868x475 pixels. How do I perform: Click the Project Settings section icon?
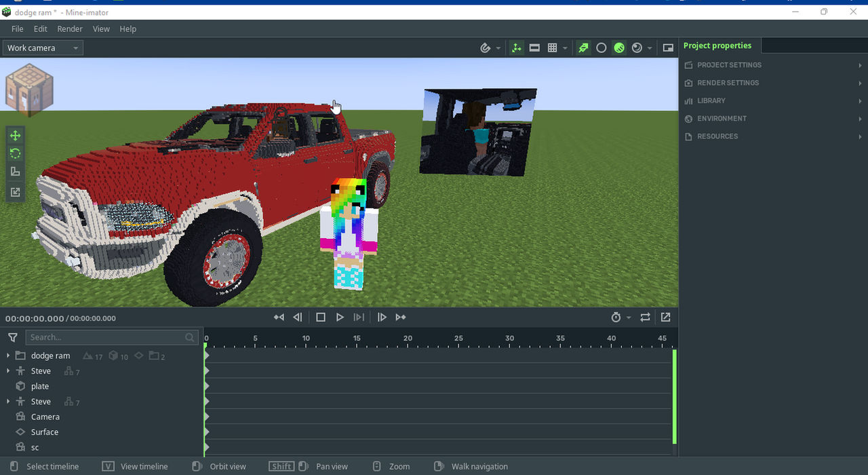pyautogui.click(x=689, y=65)
